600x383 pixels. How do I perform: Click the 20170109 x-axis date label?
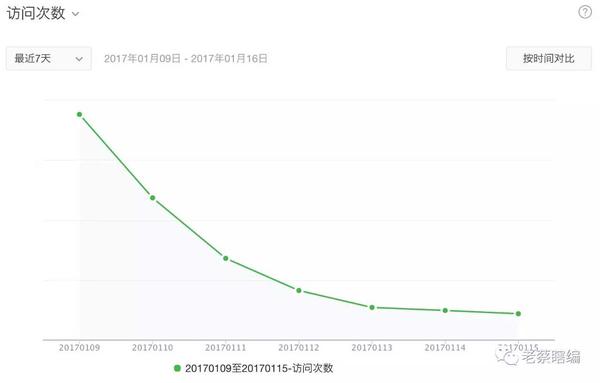click(x=80, y=347)
